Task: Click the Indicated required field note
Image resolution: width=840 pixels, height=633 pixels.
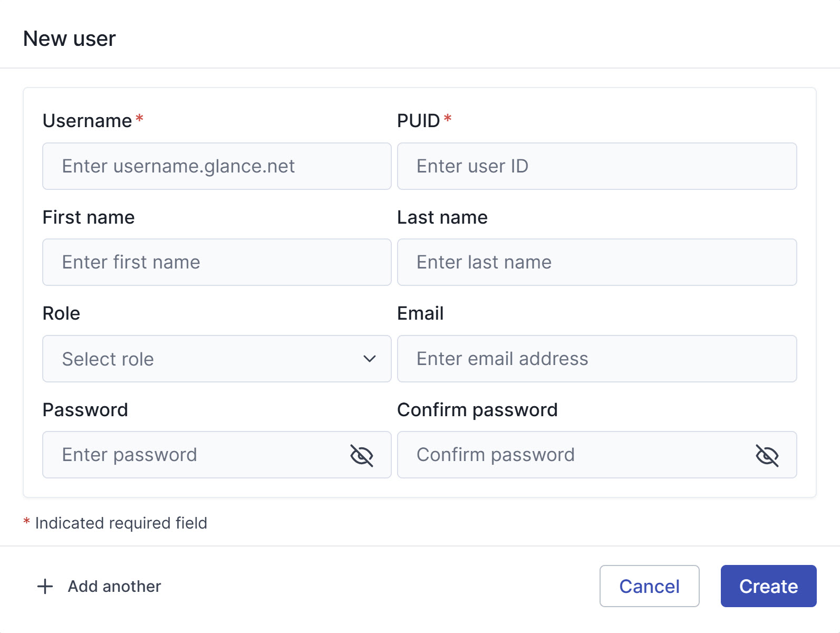Action: click(121, 523)
